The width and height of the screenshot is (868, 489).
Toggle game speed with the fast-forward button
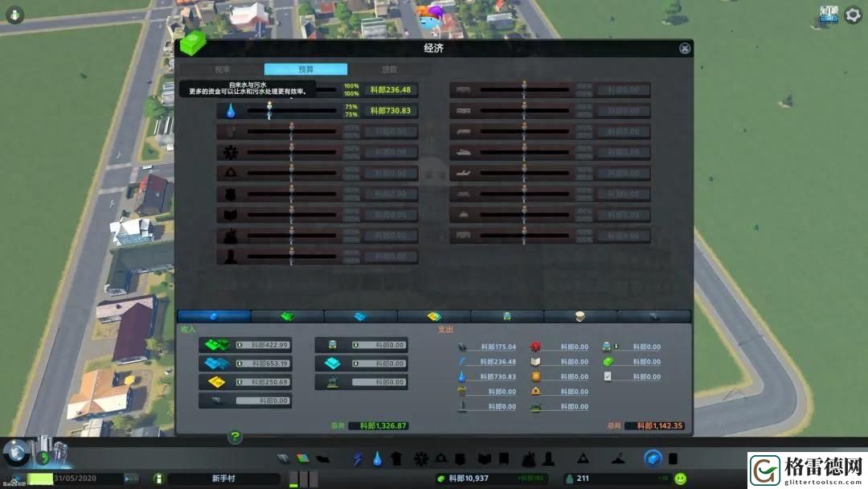[131, 479]
